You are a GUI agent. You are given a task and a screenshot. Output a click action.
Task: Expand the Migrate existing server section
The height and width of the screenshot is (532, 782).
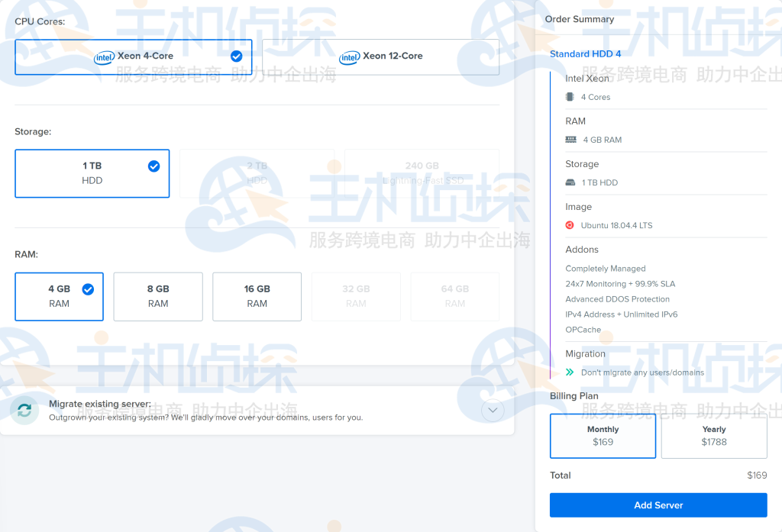pyautogui.click(x=492, y=410)
